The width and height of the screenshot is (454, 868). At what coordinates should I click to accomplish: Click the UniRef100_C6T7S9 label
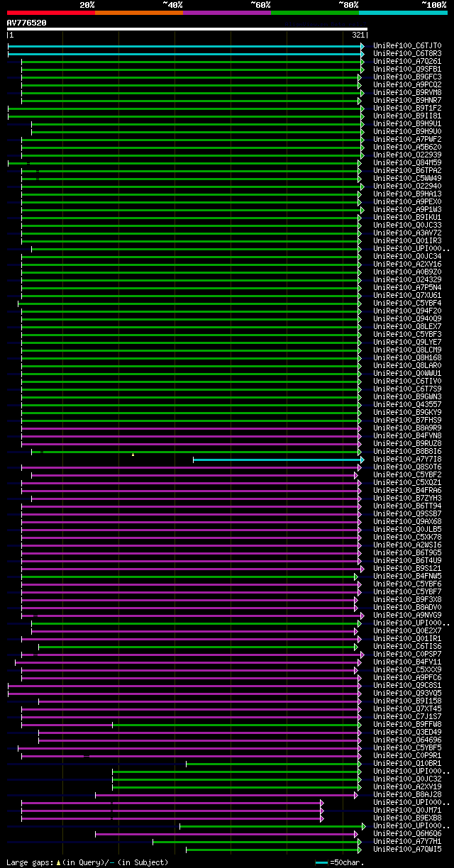[x=407, y=389]
